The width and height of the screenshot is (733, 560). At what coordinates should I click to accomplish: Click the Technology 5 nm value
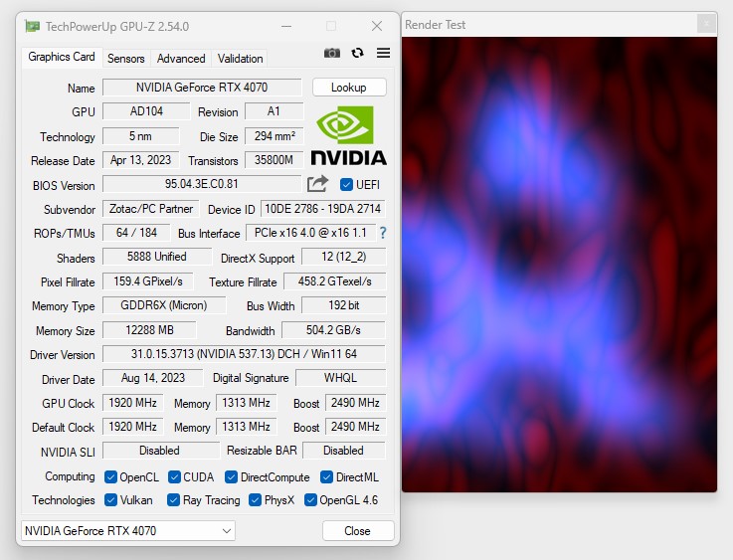click(x=140, y=136)
